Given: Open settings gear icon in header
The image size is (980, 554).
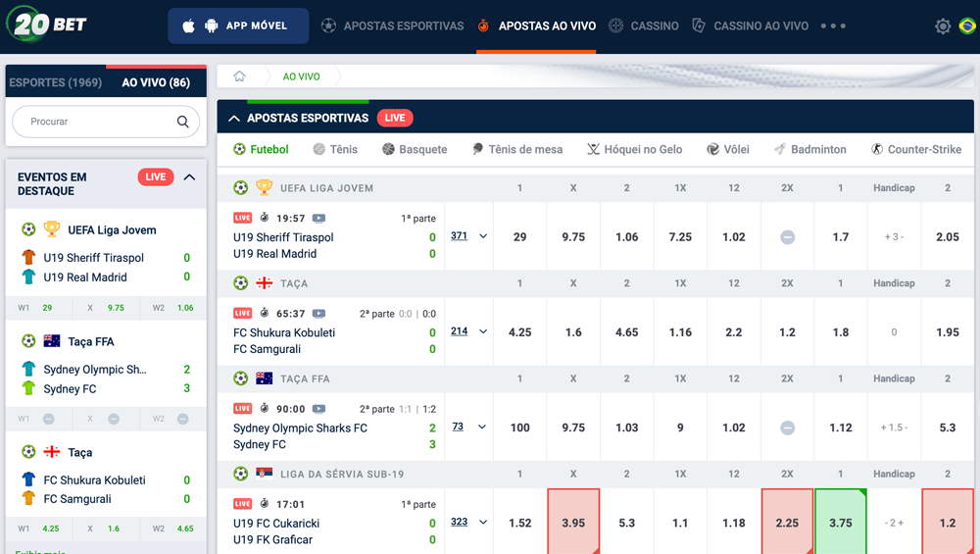Looking at the screenshot, I should coord(943,26).
